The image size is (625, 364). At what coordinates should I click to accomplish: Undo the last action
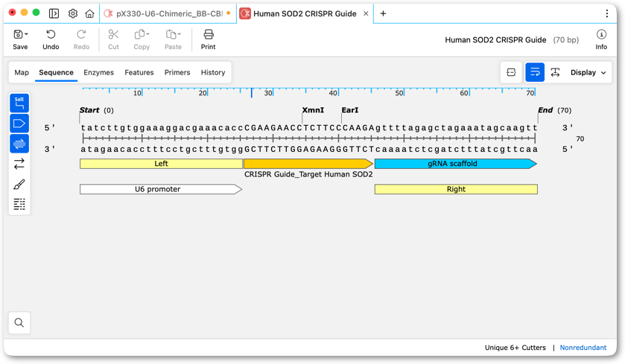tap(51, 39)
